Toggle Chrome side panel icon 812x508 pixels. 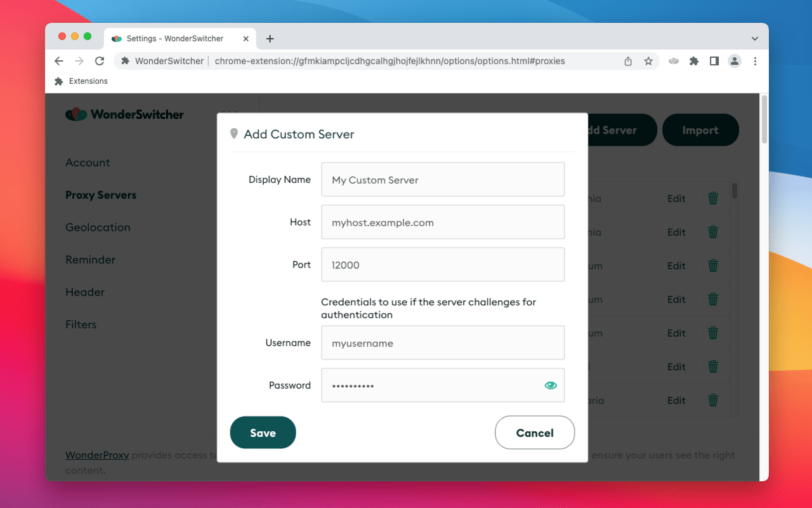(x=714, y=61)
